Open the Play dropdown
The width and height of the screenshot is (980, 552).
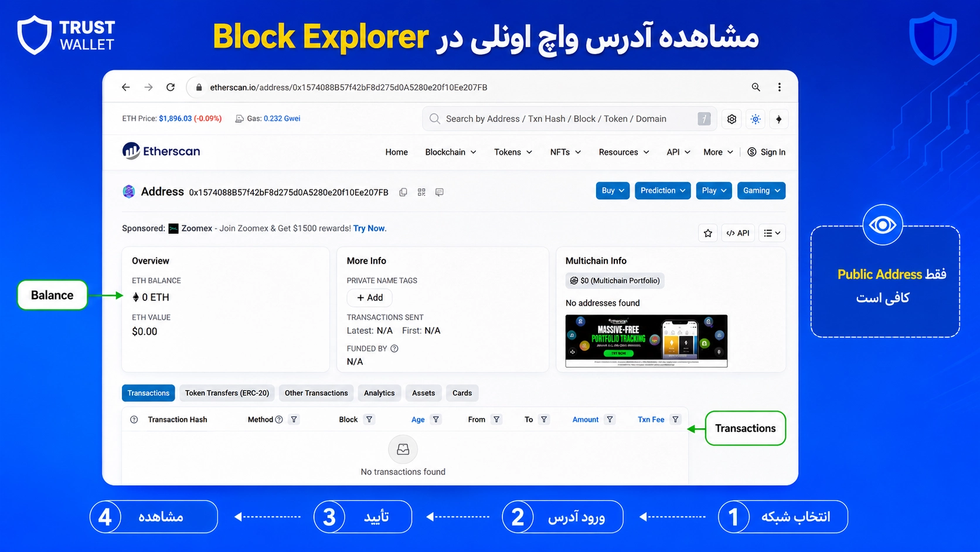[x=714, y=191]
